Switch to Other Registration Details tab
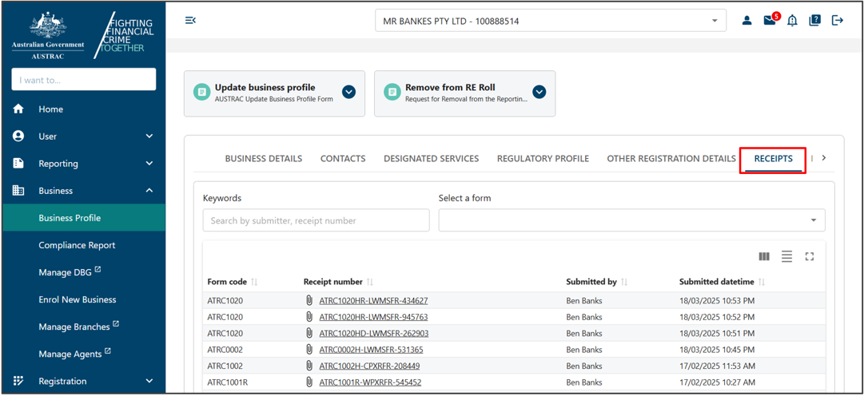The image size is (868, 396). pyautogui.click(x=671, y=159)
